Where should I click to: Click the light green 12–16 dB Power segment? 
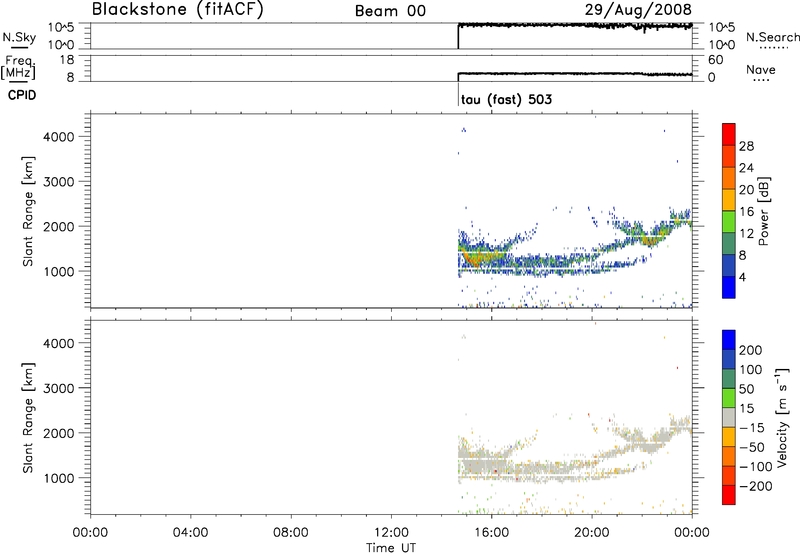point(729,221)
